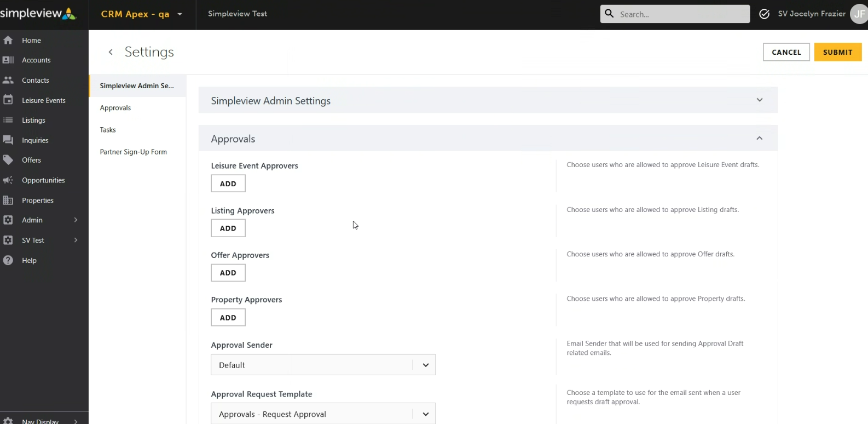The image size is (868, 424).
Task: Click the Simpleview Test header text
Action: [x=238, y=14]
